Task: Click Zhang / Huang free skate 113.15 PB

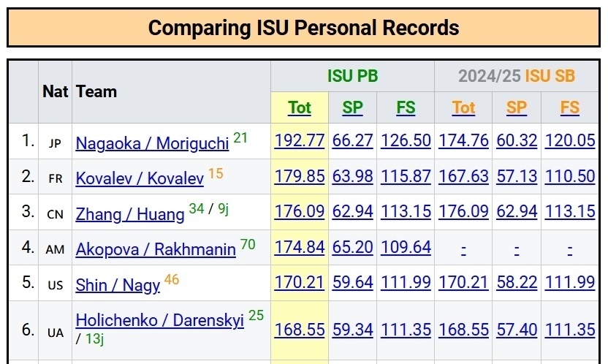Action: point(406,211)
